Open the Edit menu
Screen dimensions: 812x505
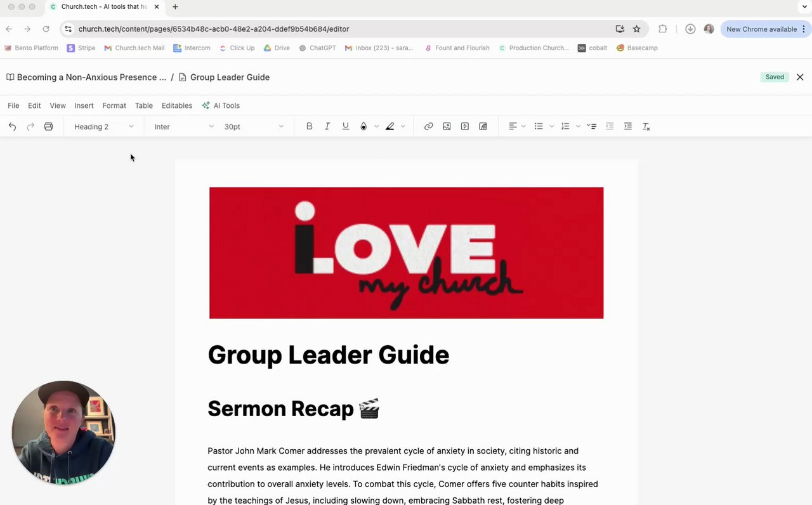[34, 105]
